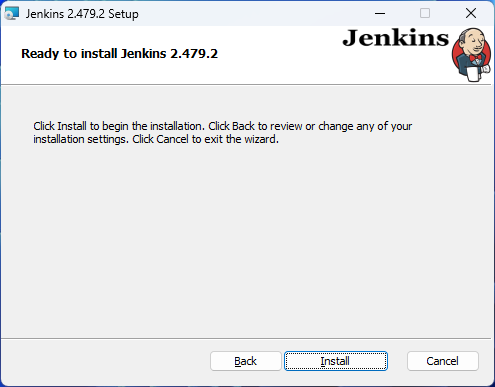Close the Jenkins Setup window
This screenshot has height=387, width=495.
pos(471,13)
